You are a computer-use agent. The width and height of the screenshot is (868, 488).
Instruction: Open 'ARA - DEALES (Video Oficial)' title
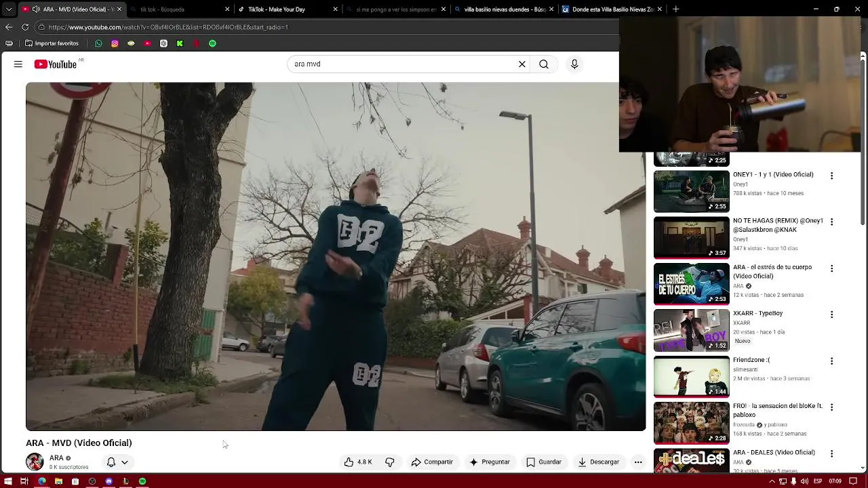774,452
